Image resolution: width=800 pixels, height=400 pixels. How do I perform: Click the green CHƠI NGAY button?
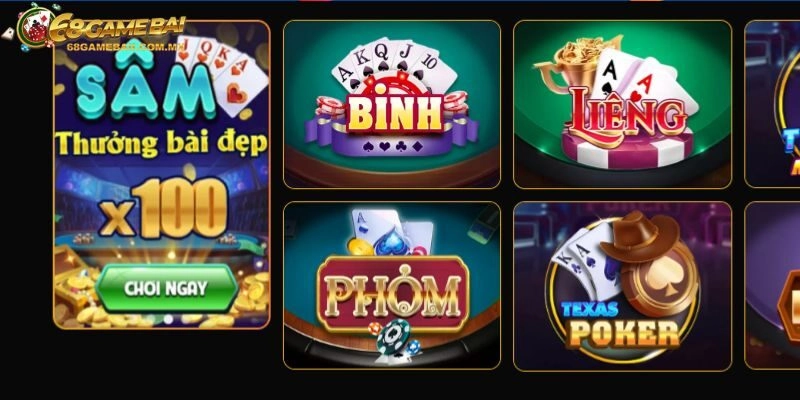(166, 288)
